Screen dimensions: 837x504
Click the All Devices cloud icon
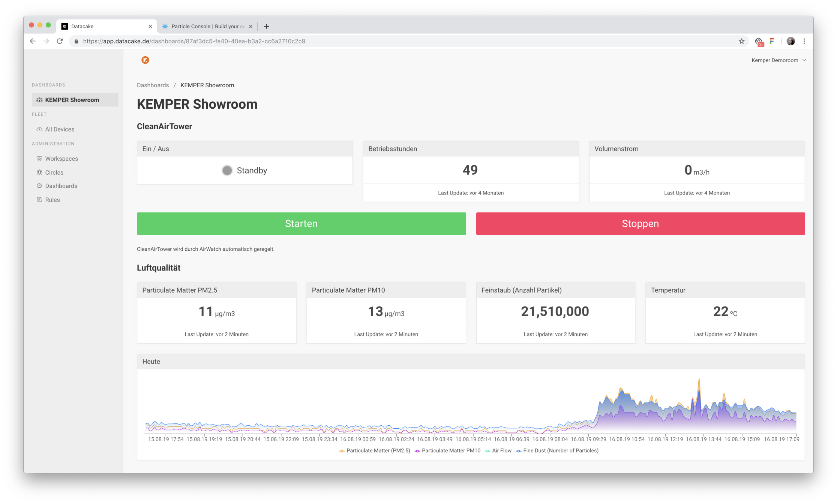point(39,129)
